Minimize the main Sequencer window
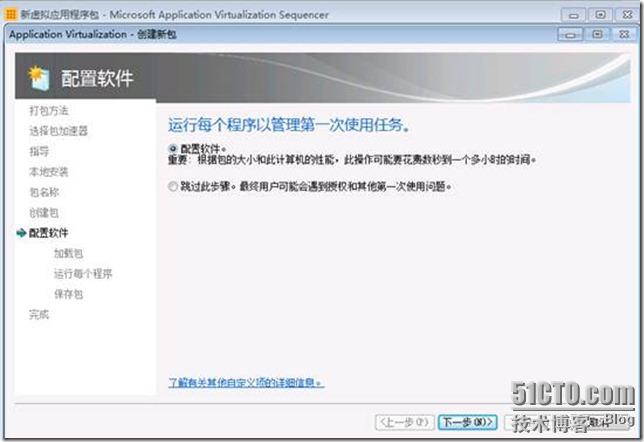Image resolution: width=644 pixels, height=442 pixels. (x=573, y=15)
